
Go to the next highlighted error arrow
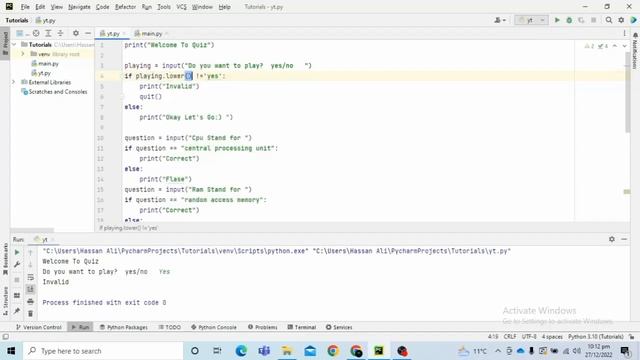pyautogui.click(x=624, y=46)
